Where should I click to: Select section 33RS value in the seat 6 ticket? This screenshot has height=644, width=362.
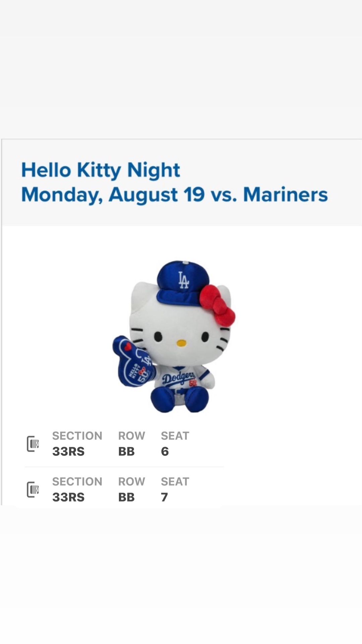click(68, 451)
